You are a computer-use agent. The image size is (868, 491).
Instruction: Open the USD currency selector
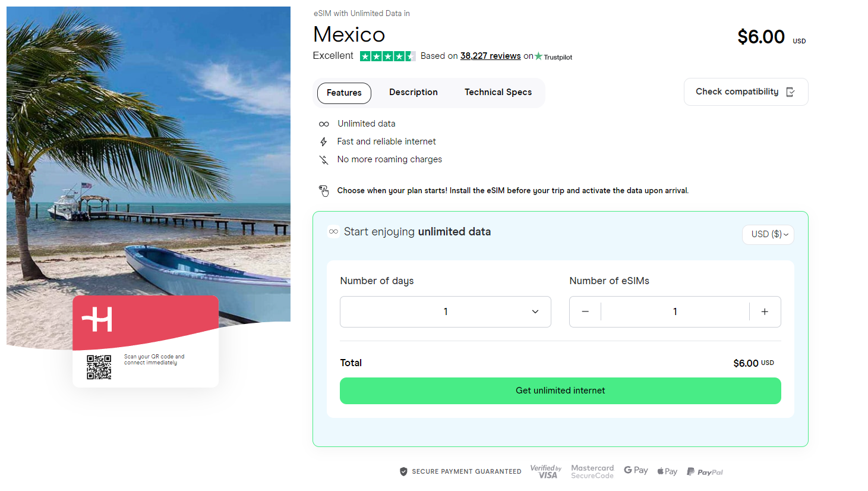[x=768, y=234]
